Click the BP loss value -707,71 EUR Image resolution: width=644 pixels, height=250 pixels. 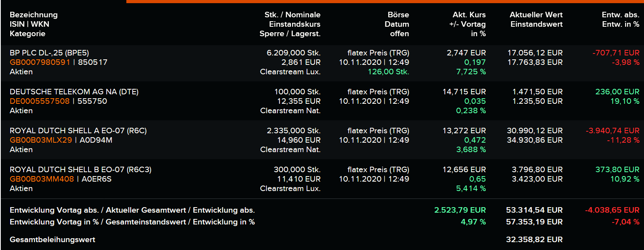click(616, 53)
